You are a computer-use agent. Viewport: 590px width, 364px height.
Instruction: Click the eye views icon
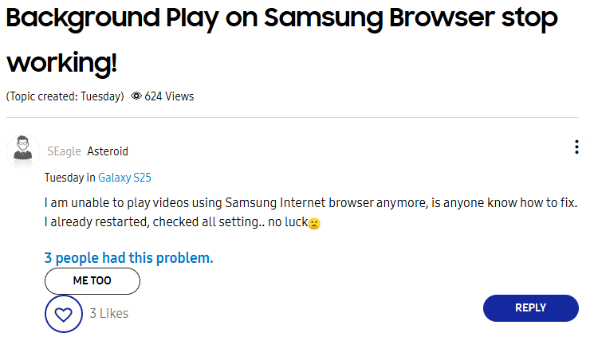(x=136, y=96)
